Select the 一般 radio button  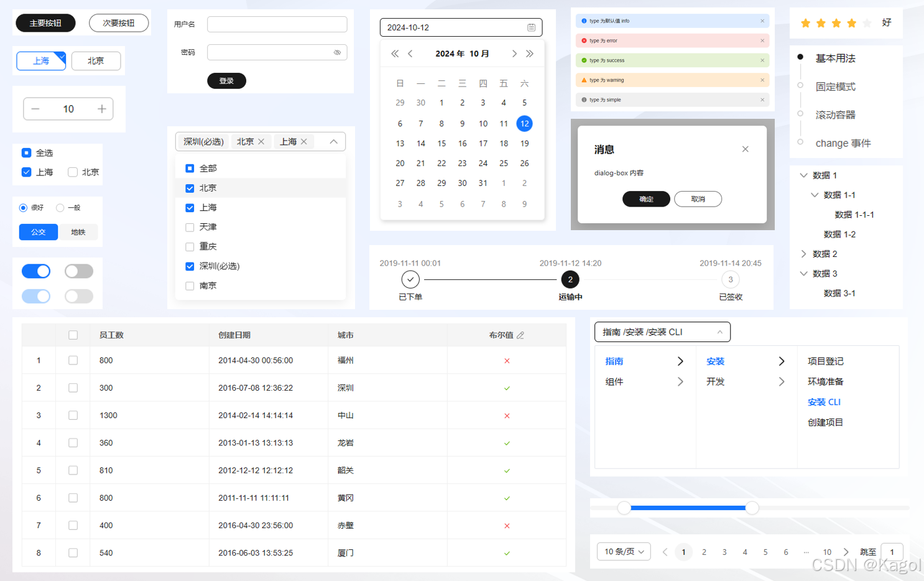[60, 208]
